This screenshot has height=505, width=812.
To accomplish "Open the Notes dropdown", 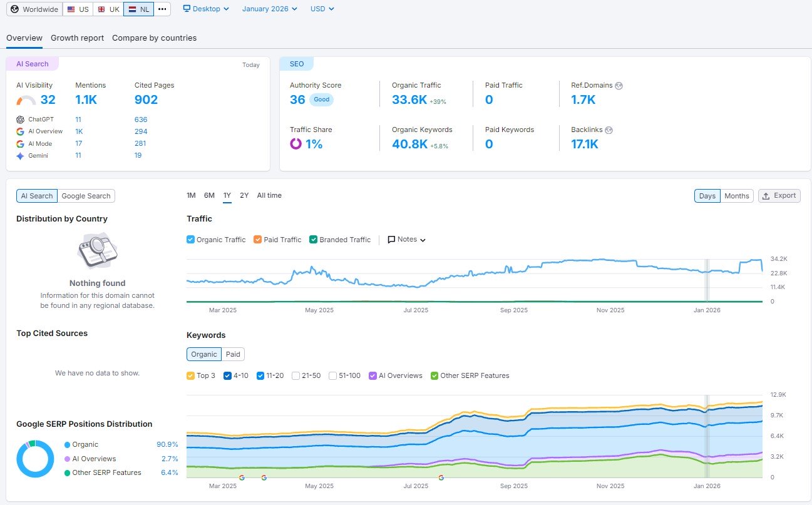I will coord(407,240).
